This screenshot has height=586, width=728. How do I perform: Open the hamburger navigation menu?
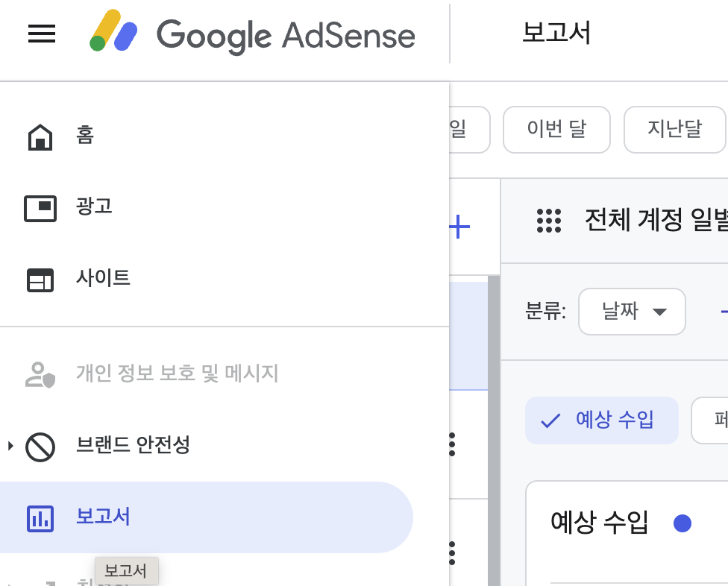(41, 34)
